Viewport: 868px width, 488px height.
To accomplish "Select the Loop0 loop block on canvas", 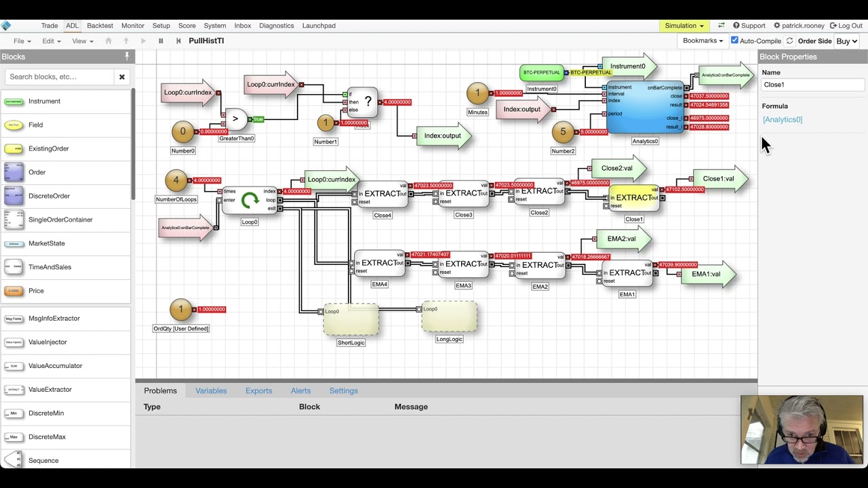I will tap(250, 201).
